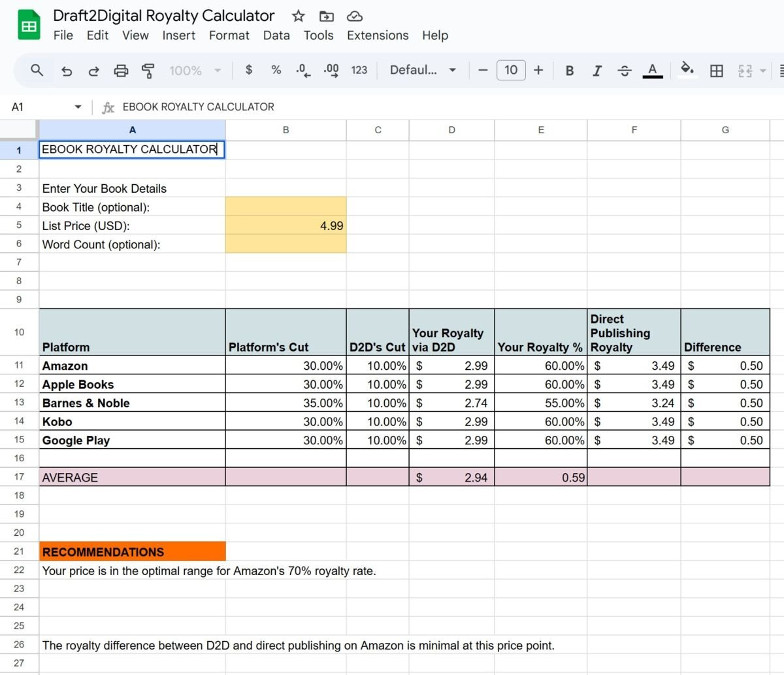Screen dimensions: 784x675
Task: Increase decimal places
Action: (331, 70)
